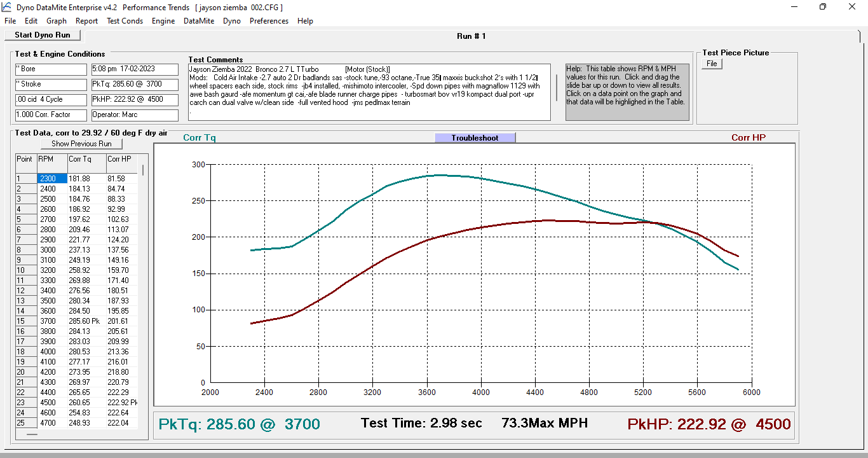Viewport: 868px width, 458px height.
Task: Open the File menu
Action: click(10, 21)
